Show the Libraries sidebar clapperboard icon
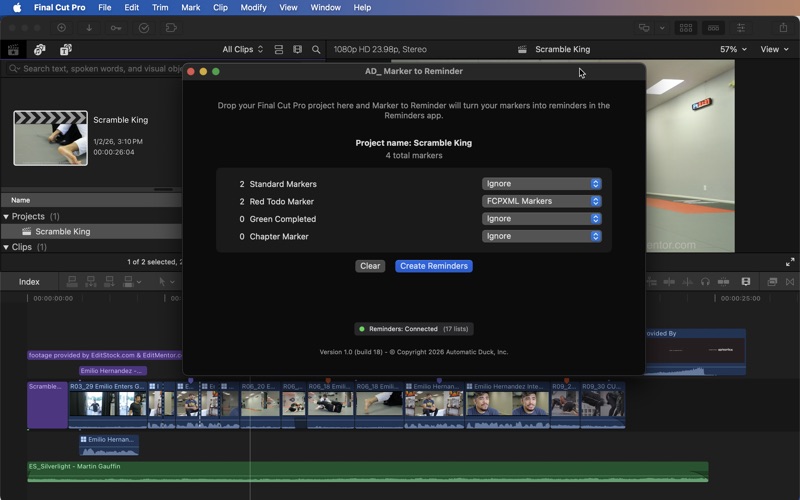This screenshot has width=800, height=500. [13, 49]
